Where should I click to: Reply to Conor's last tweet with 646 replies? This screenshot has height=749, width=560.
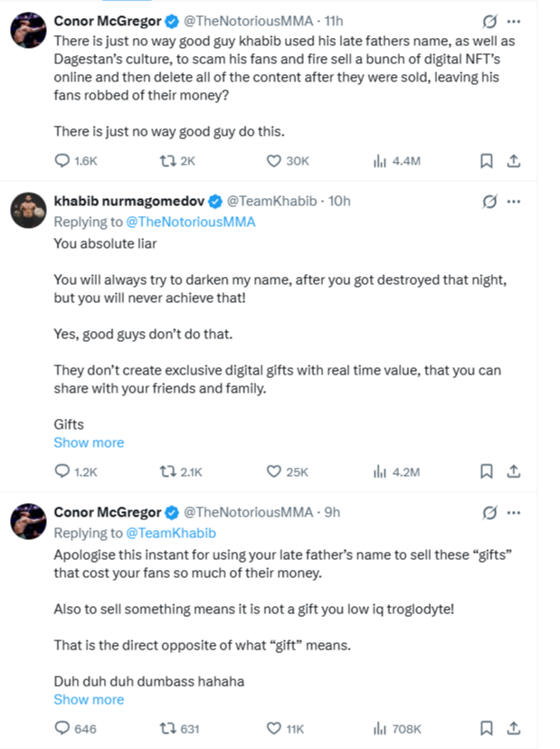pos(62,728)
